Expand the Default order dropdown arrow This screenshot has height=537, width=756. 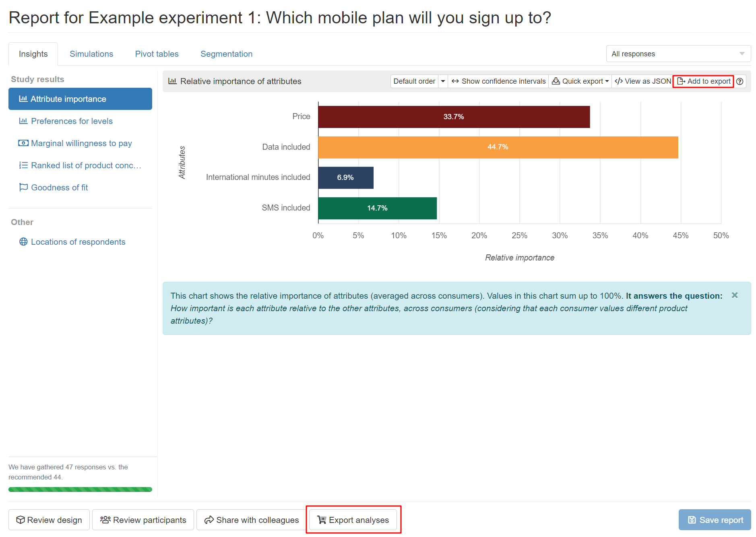[x=443, y=81]
